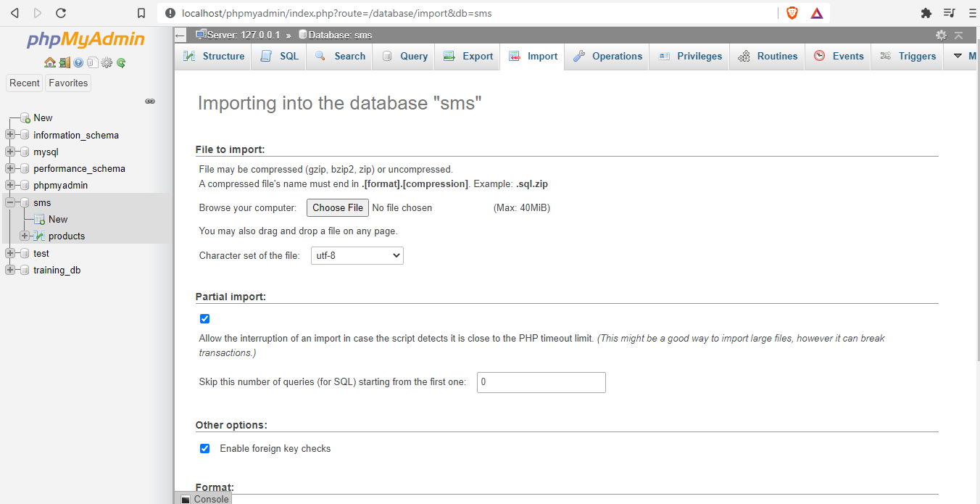This screenshot has width=980, height=504.
Task: Open navigation panel settings with the gear icon
Action: click(107, 62)
